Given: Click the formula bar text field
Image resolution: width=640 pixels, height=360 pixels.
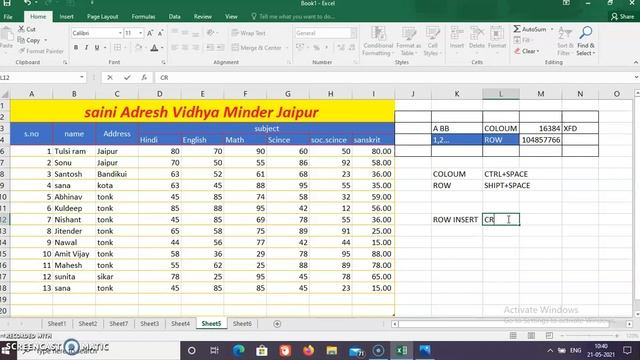Looking at the screenshot, I should (x=392, y=78).
